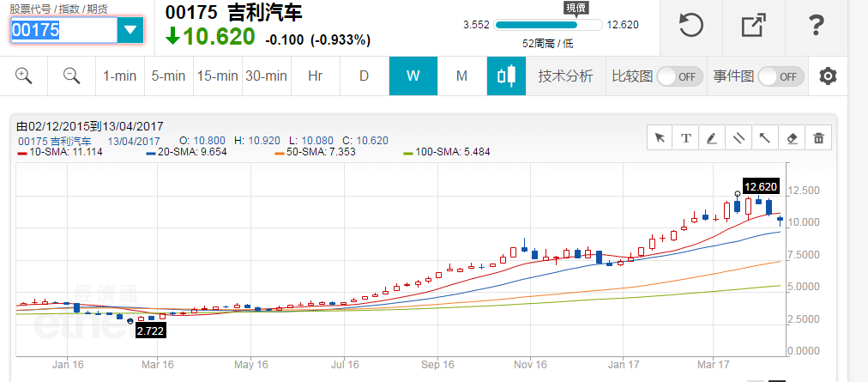Click the trash icon to delete drawings

pos(818,137)
